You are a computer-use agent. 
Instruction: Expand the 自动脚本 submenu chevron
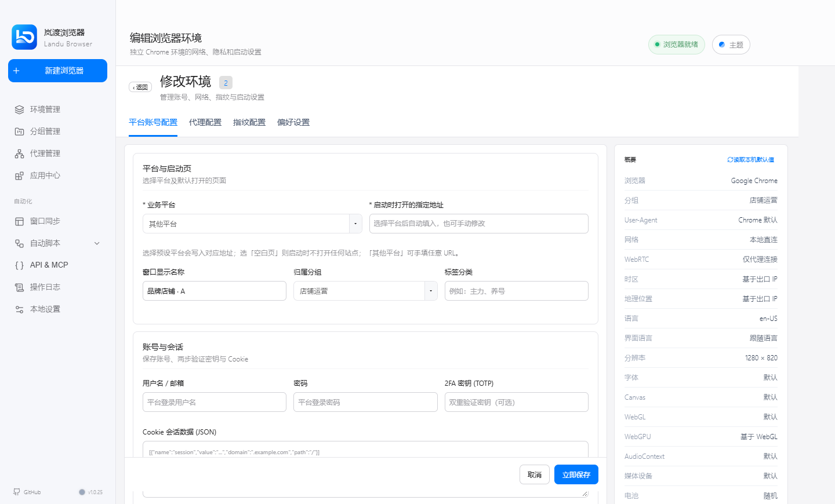click(97, 243)
